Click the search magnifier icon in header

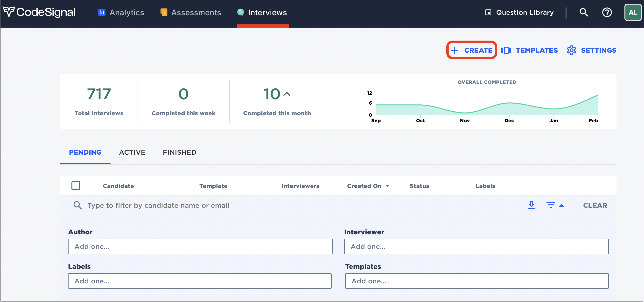pyautogui.click(x=584, y=12)
